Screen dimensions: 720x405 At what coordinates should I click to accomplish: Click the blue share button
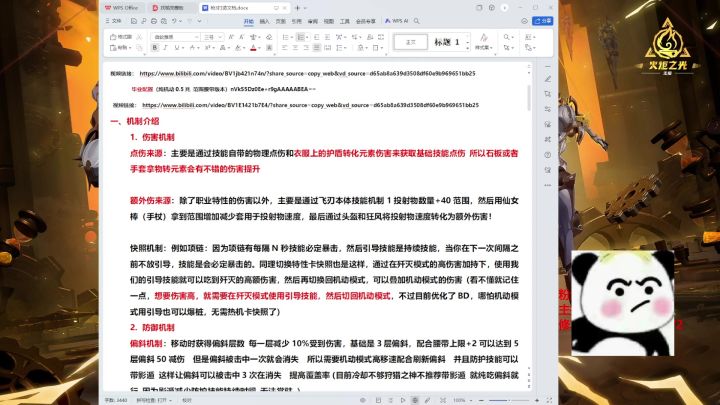tap(543, 21)
